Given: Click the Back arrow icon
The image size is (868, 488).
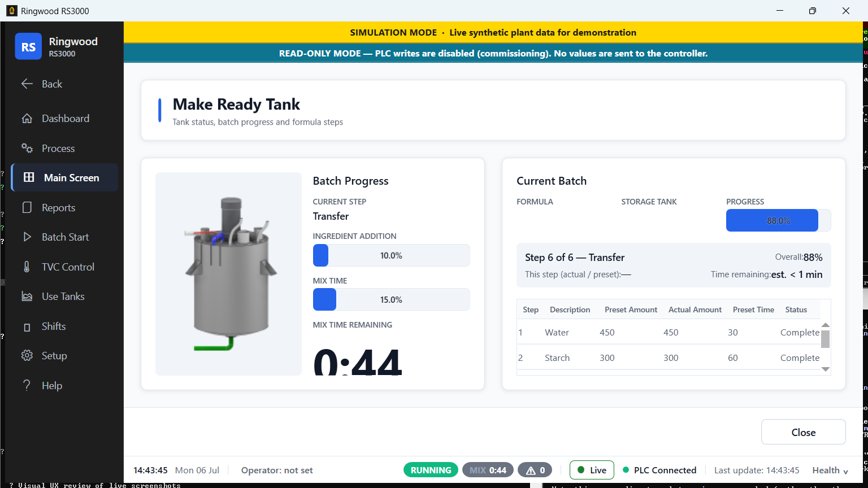Looking at the screenshot, I should tap(27, 84).
